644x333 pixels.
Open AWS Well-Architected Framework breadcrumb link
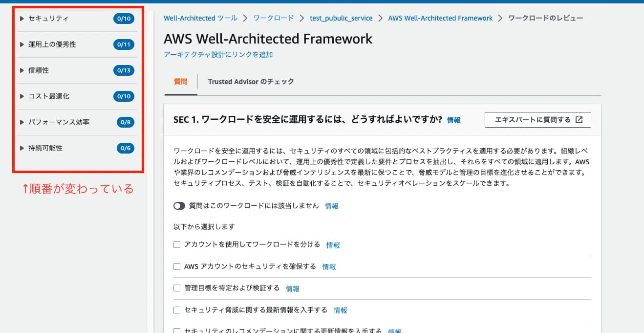pos(440,18)
